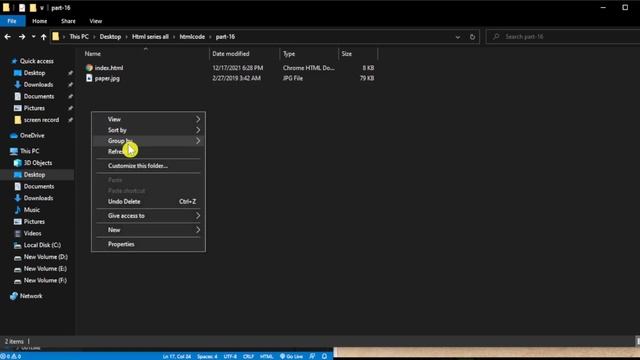This screenshot has width=640, height=360.
Task: Click the 'JPG File' type cell
Action: [x=293, y=78]
